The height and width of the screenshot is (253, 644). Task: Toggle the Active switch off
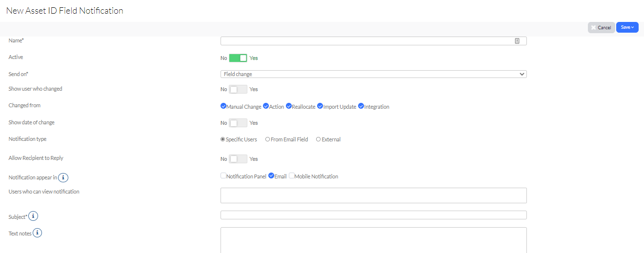tap(238, 58)
